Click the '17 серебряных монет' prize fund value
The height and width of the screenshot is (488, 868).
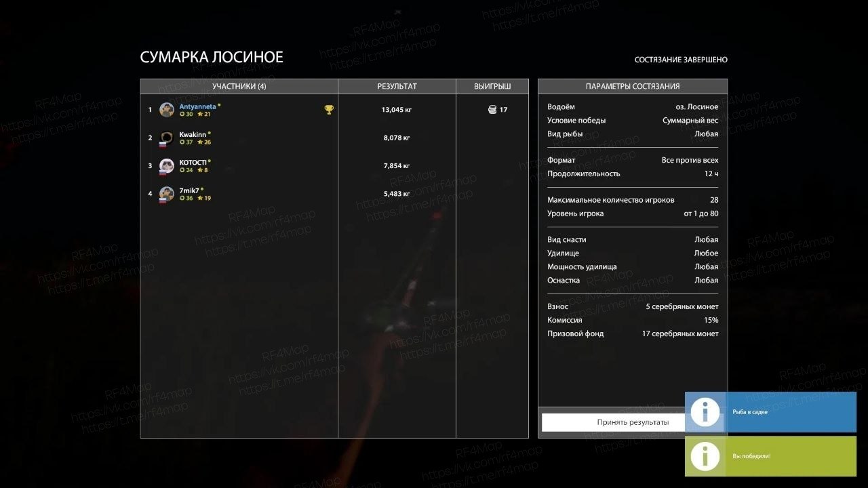tap(680, 334)
